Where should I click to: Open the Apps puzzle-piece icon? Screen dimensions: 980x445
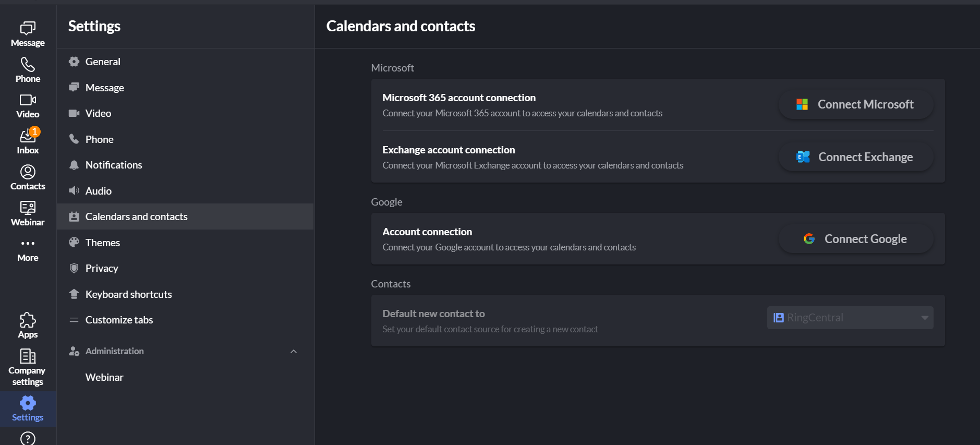pyautogui.click(x=28, y=320)
